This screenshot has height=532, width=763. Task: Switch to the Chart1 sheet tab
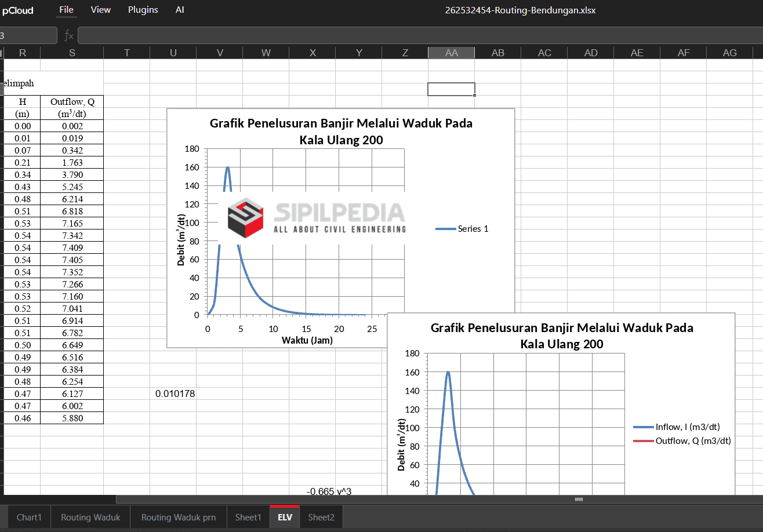point(29,517)
